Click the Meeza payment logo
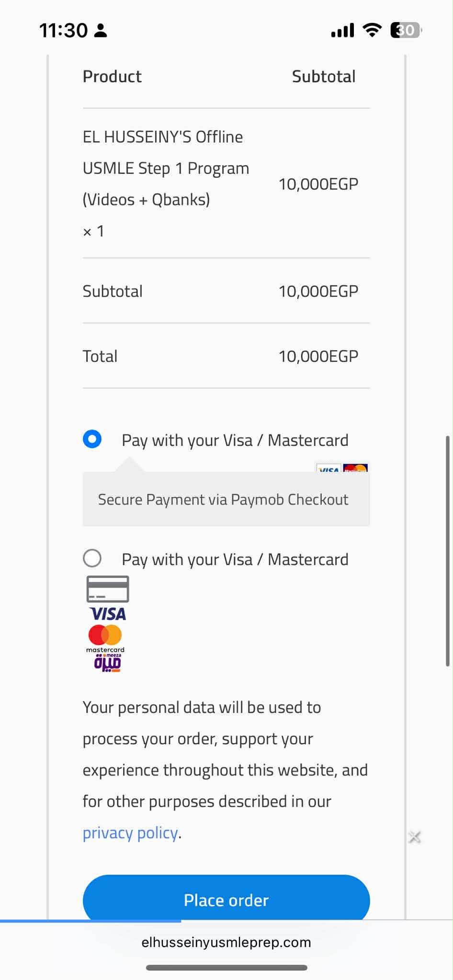 [x=107, y=663]
